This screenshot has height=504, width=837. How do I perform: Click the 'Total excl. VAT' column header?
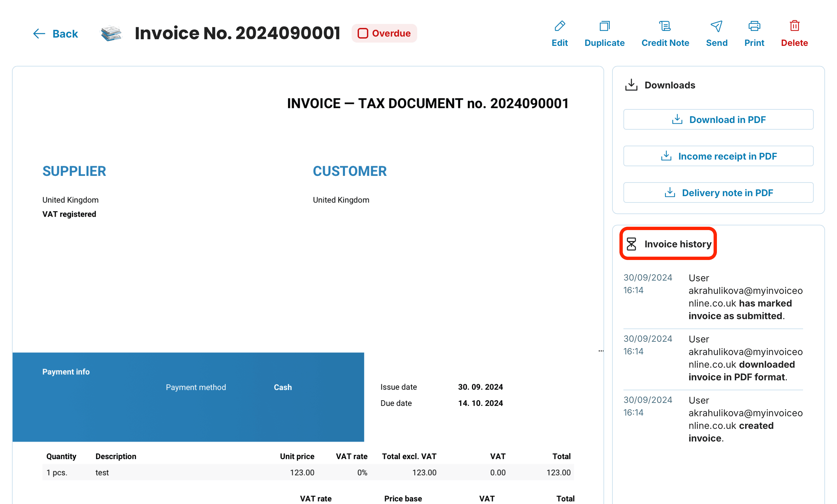tap(409, 456)
